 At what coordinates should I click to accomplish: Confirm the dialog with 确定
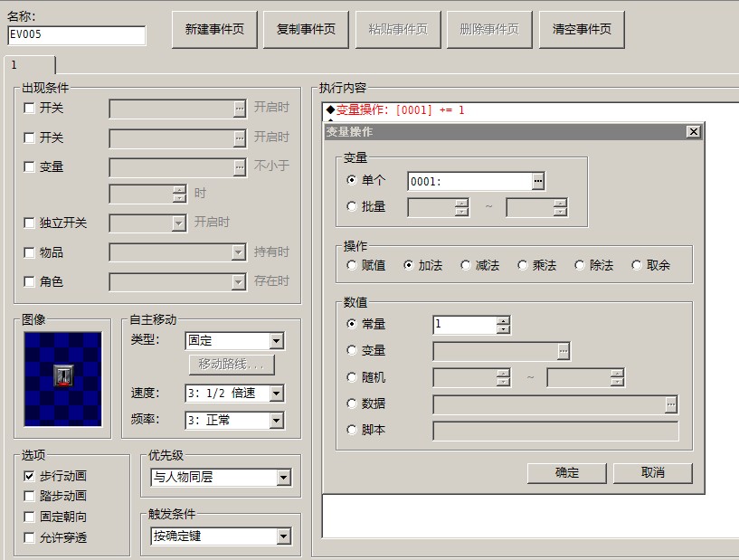566,473
